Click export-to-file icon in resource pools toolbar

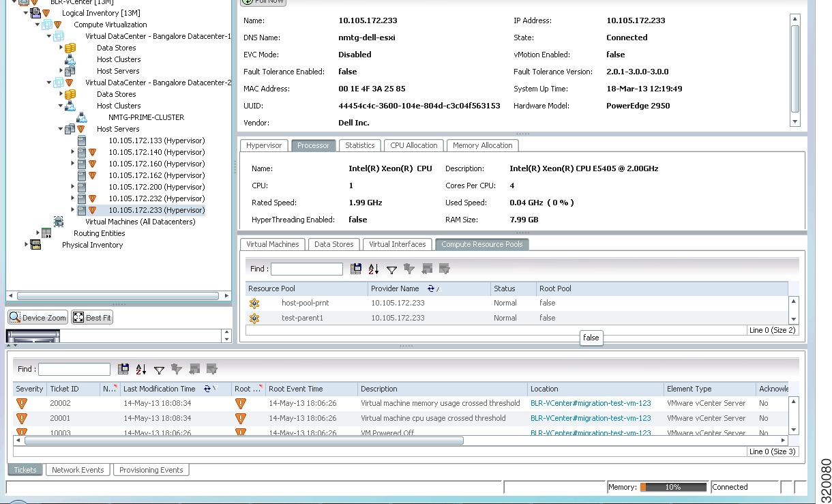point(356,269)
